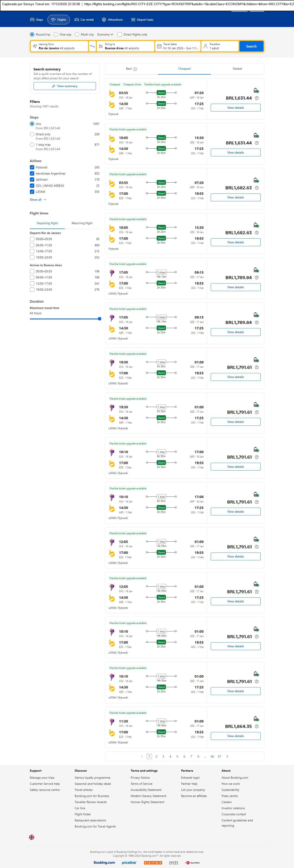Image resolution: width=294 pixels, height=868 pixels.
Task: Click the info icon next to Best tab
Action: pyautogui.click(x=135, y=69)
